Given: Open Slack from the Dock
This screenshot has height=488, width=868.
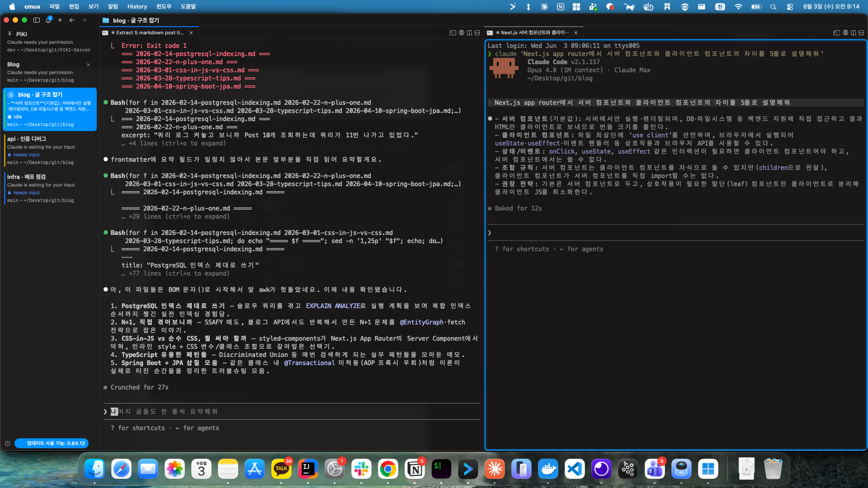Looking at the screenshot, I should (x=361, y=469).
